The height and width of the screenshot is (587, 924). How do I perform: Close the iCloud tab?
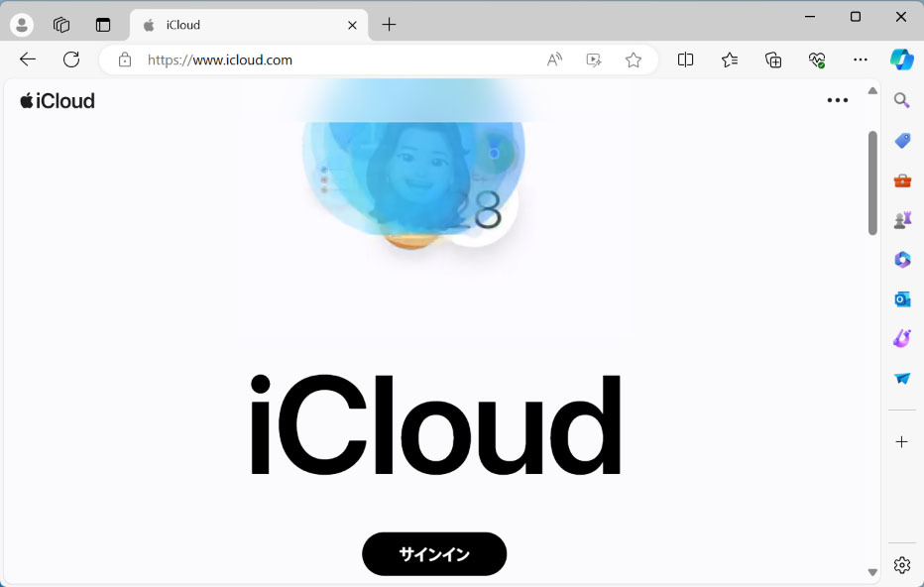(352, 26)
